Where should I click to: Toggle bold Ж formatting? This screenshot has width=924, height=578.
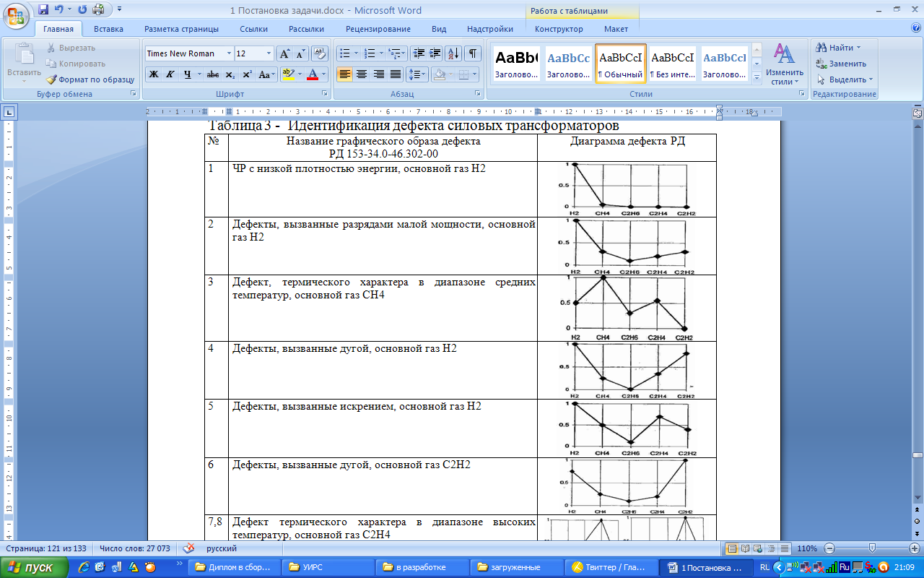pos(153,74)
